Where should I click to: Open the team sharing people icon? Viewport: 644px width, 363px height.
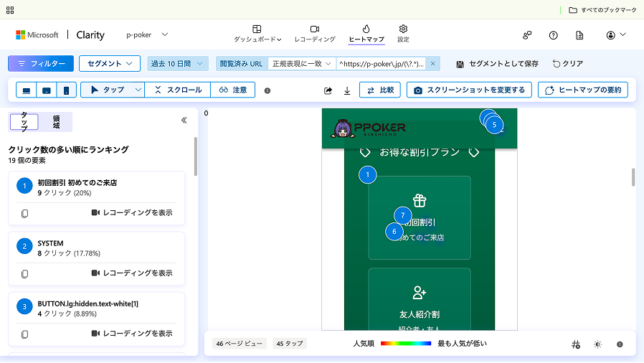(527, 35)
